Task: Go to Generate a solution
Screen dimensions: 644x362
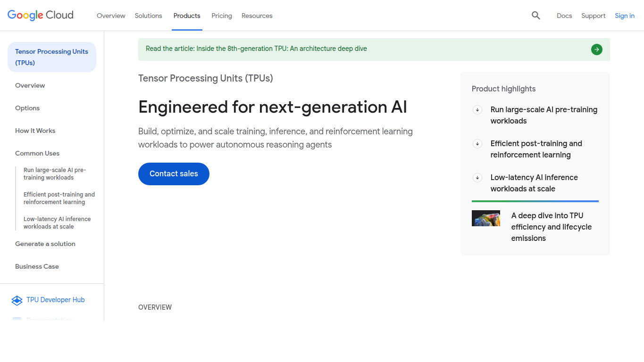Action: pyautogui.click(x=45, y=244)
